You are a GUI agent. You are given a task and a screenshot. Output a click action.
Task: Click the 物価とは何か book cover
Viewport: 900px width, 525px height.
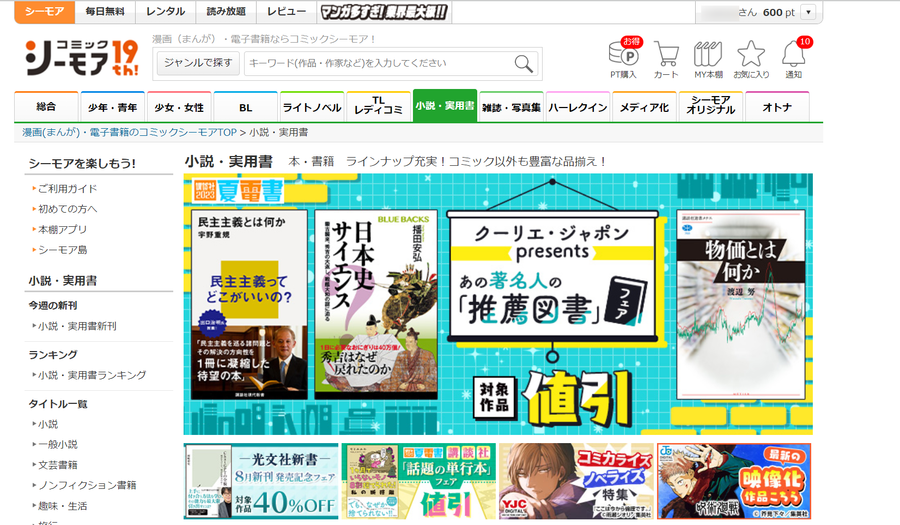(x=740, y=305)
